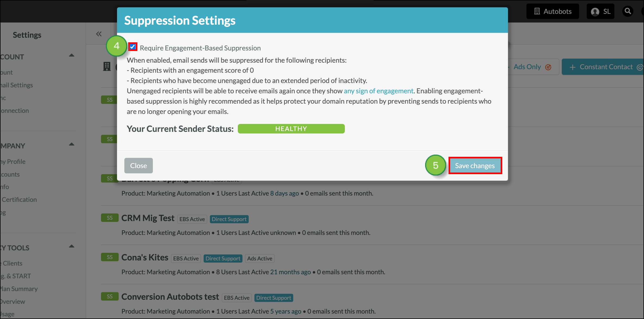644x319 pixels.
Task: Open the any sign of engagement link
Action: [378, 91]
